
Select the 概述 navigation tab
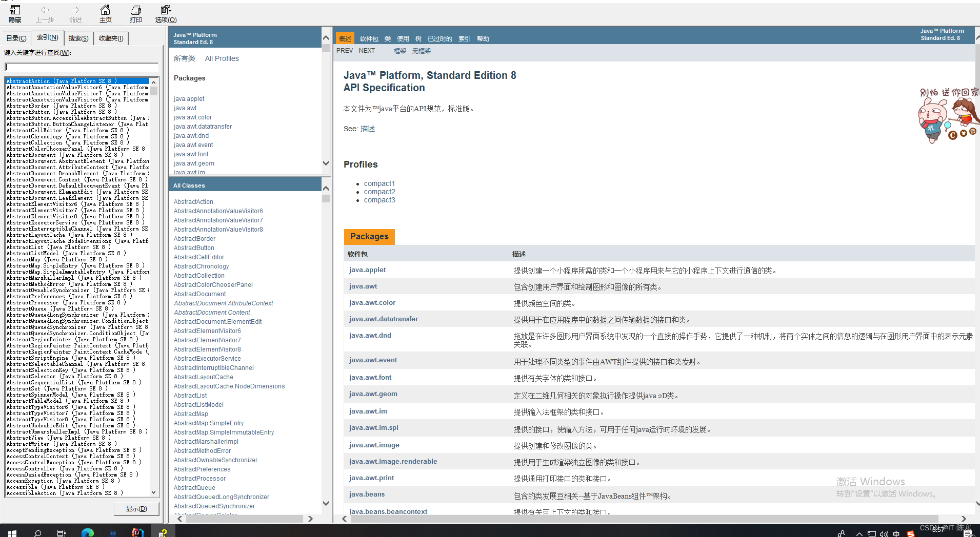(345, 38)
